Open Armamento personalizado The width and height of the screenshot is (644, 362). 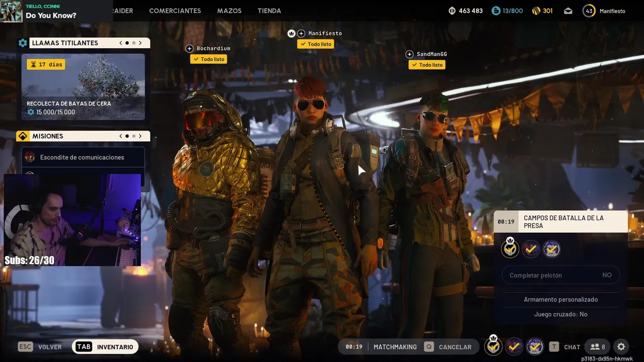(x=560, y=299)
